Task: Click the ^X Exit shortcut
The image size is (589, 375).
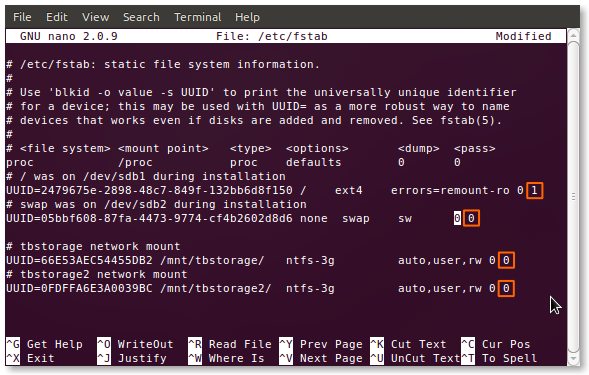Action: click(x=30, y=358)
